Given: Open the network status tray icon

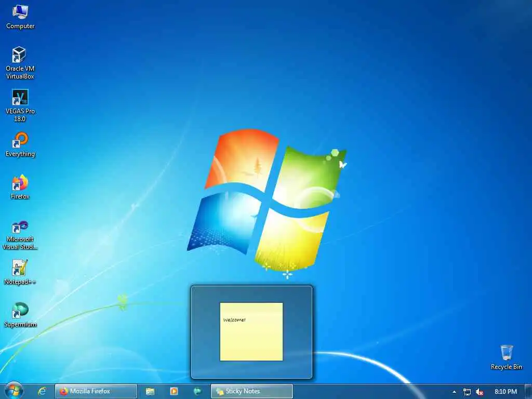Looking at the screenshot, I should [x=467, y=392].
